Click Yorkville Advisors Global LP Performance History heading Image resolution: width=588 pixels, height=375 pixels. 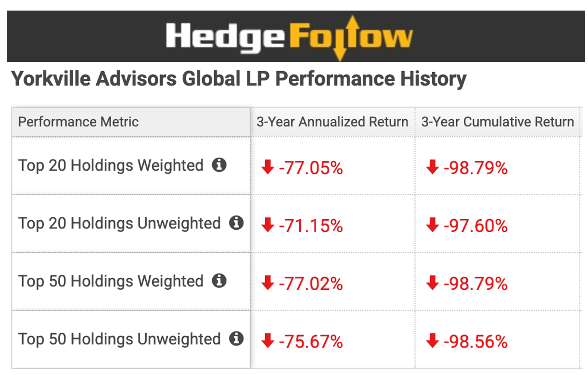pyautogui.click(x=239, y=79)
